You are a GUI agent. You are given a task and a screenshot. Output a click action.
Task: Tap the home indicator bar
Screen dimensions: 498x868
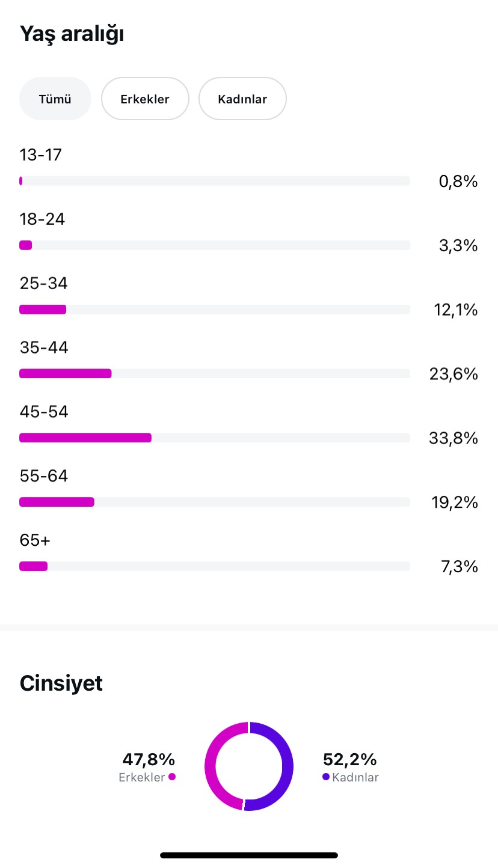[249, 855]
